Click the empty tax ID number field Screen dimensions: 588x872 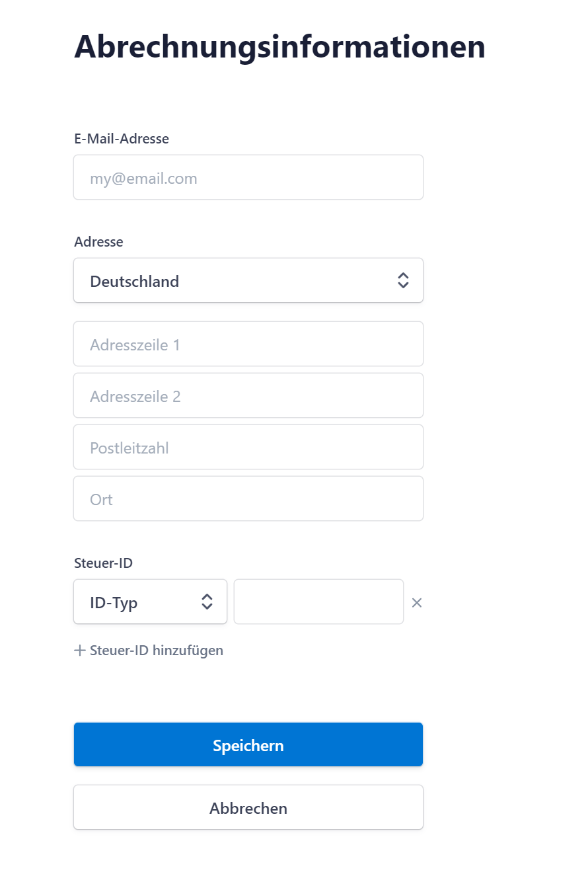[318, 602]
